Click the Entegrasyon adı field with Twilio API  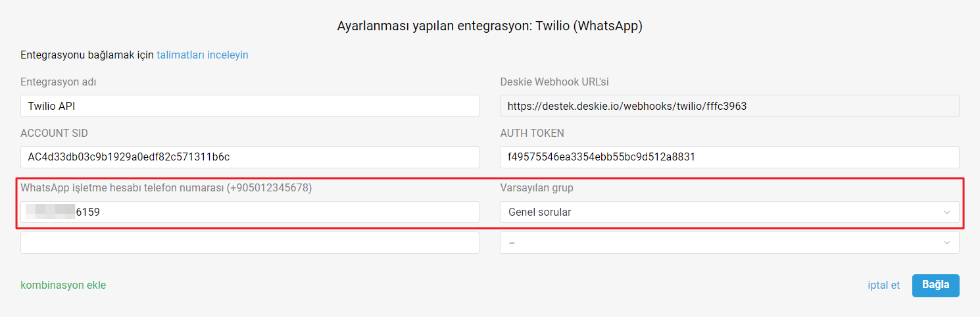(250, 106)
